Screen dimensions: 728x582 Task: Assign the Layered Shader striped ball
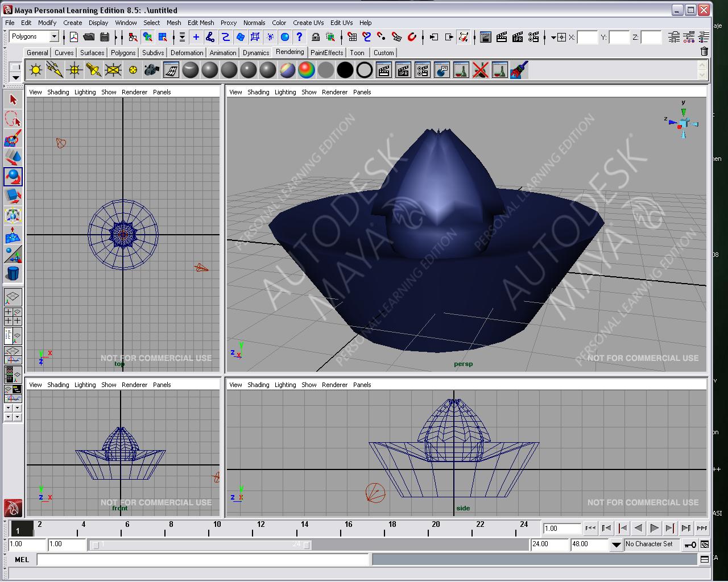pyautogui.click(x=287, y=70)
